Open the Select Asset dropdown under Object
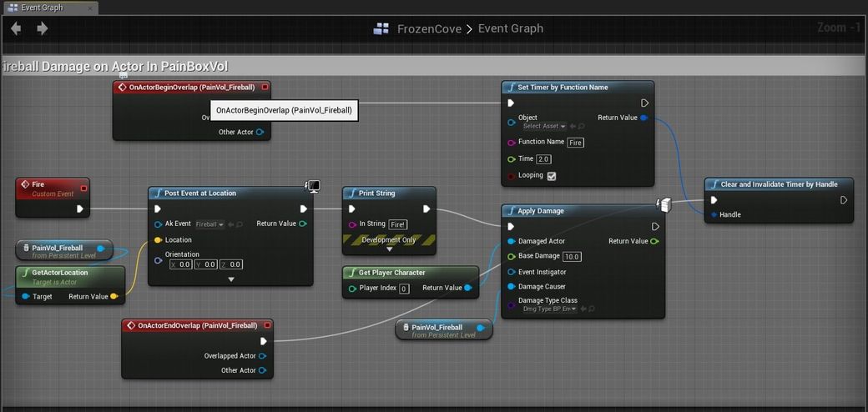Screen dimensions: 868x412 [x=545, y=126]
